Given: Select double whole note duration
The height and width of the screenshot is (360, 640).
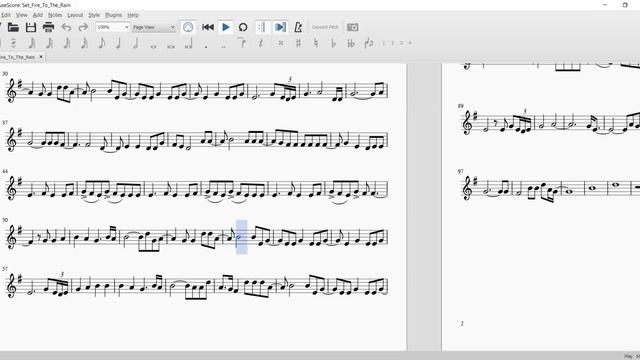Looking at the screenshot, I should point(171,46).
